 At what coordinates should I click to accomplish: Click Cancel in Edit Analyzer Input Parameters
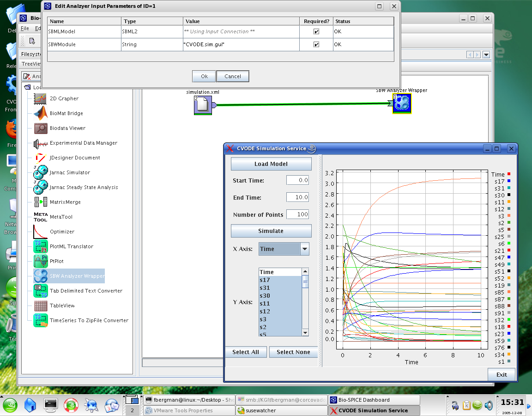(x=233, y=76)
